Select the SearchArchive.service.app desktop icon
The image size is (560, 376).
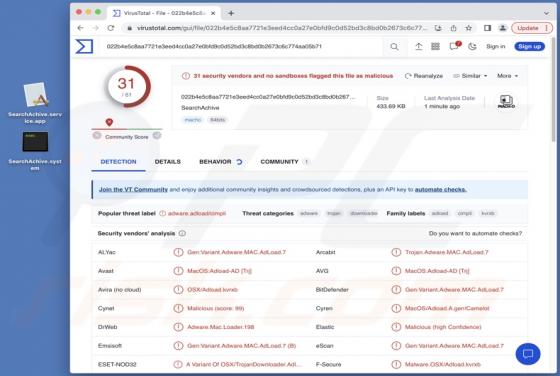click(x=35, y=103)
